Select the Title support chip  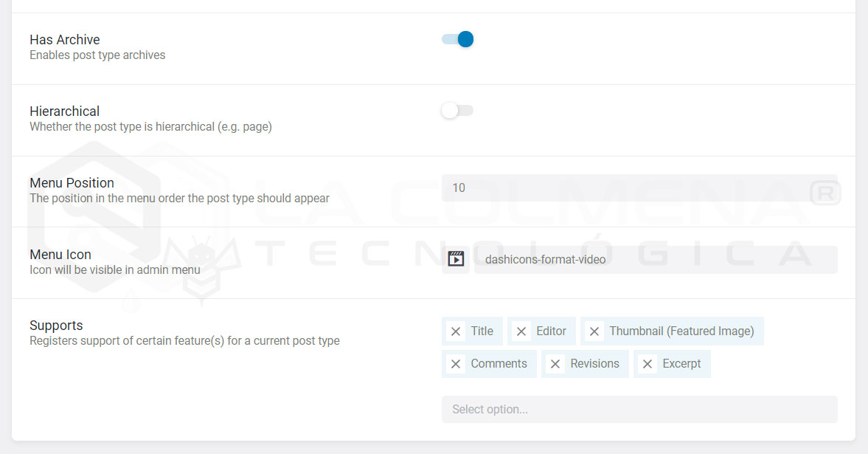482,331
